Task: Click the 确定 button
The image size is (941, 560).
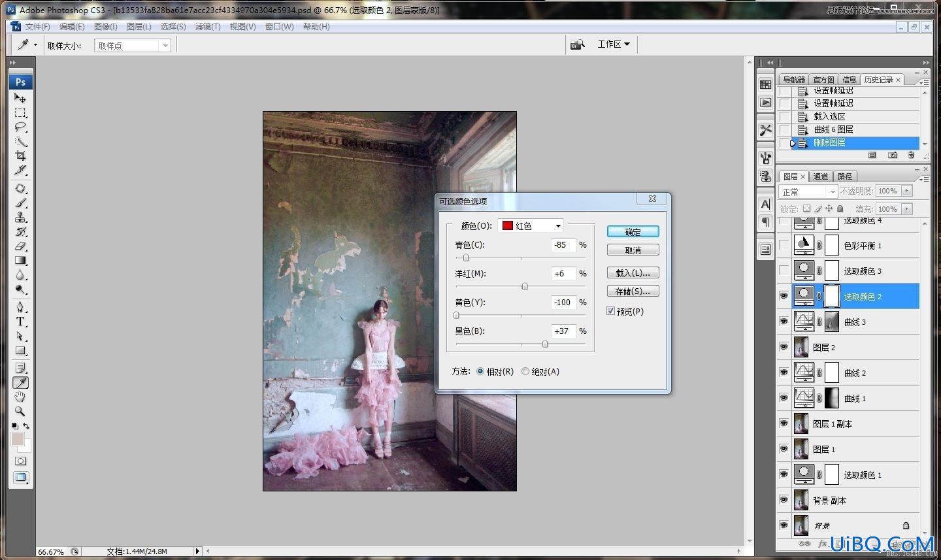Action: click(x=633, y=231)
